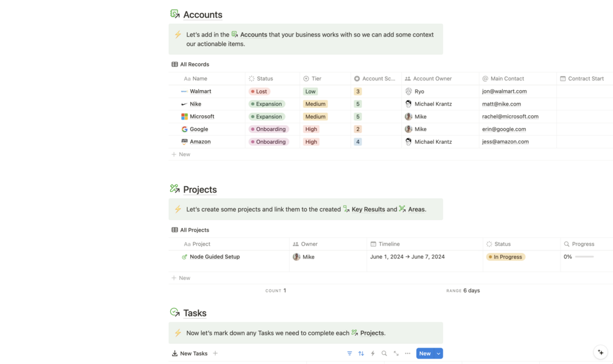Open automations via the lightning bolt icon
Viewport: 613px width, 364px height.
tap(373, 354)
